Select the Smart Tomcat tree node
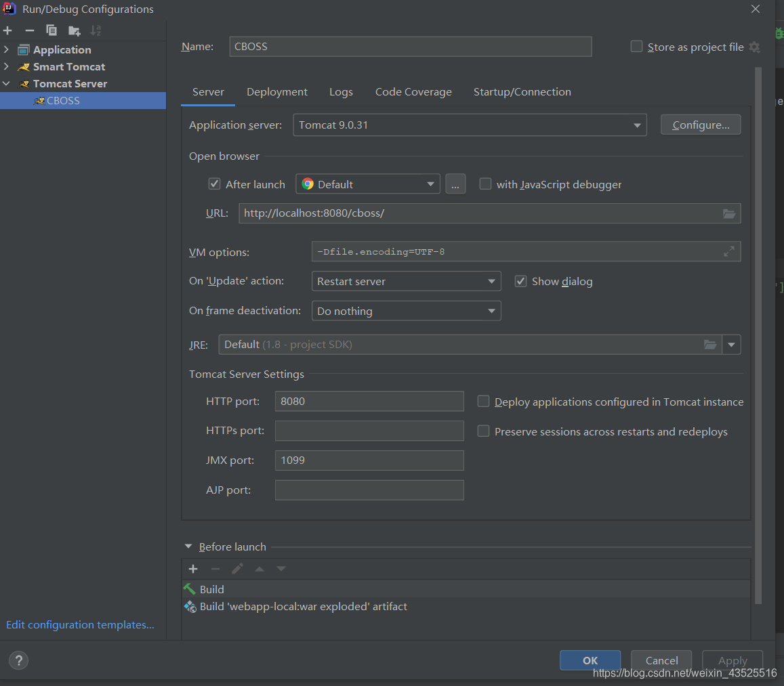The image size is (784, 686). (69, 66)
